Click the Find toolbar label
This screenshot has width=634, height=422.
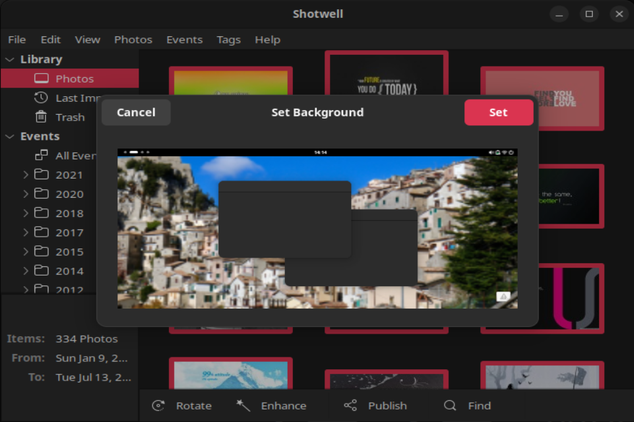coord(479,405)
